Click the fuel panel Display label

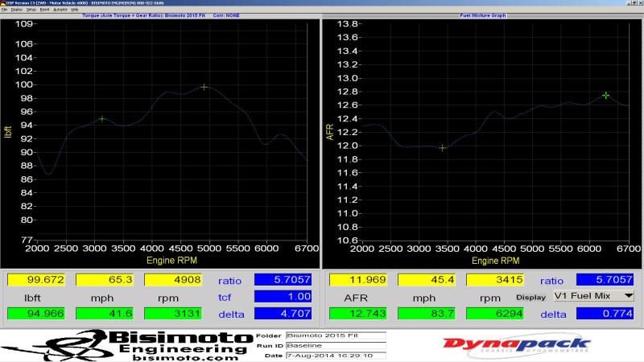pos(530,297)
